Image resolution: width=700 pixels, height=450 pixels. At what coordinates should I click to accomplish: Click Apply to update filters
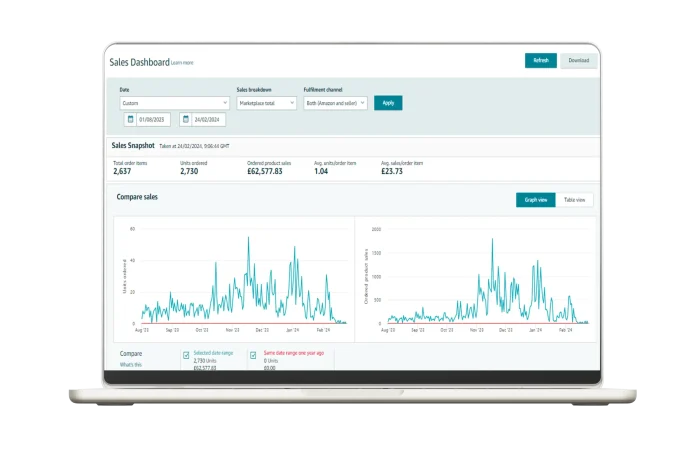coord(388,103)
